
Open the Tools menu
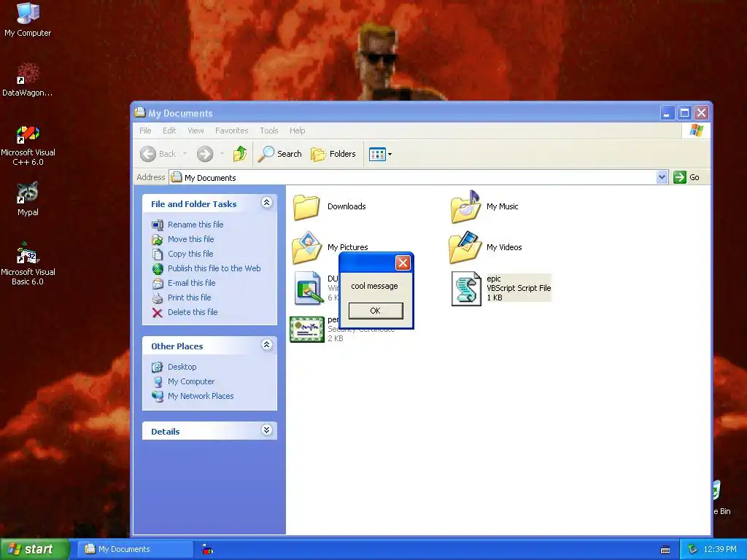(268, 131)
